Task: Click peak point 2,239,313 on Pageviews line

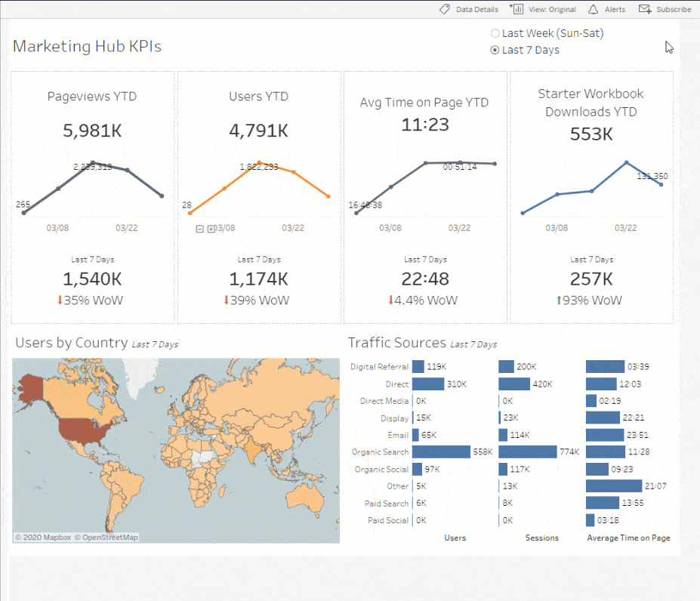Action: coord(92,162)
